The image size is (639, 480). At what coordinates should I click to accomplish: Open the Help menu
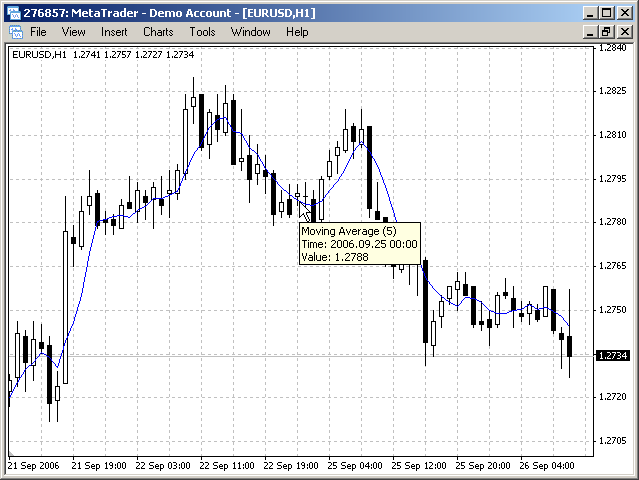[297, 32]
